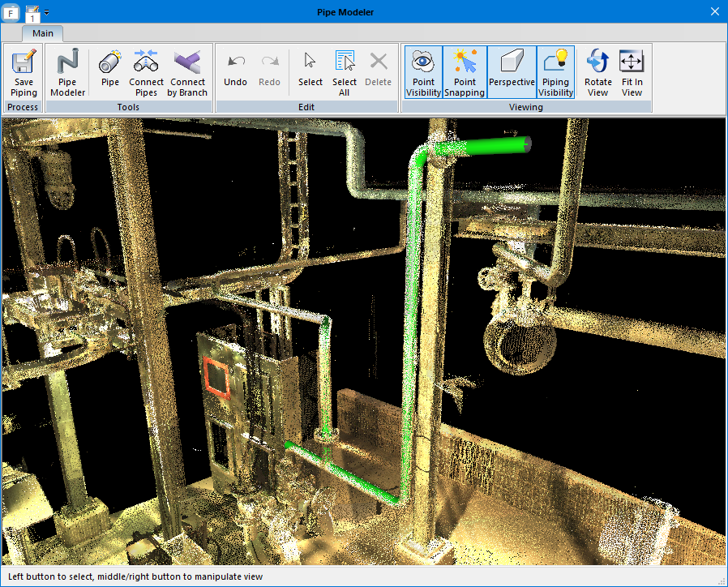Select the green modeled pipe cylinder
Viewport: 728px width, 587px height.
(x=496, y=146)
